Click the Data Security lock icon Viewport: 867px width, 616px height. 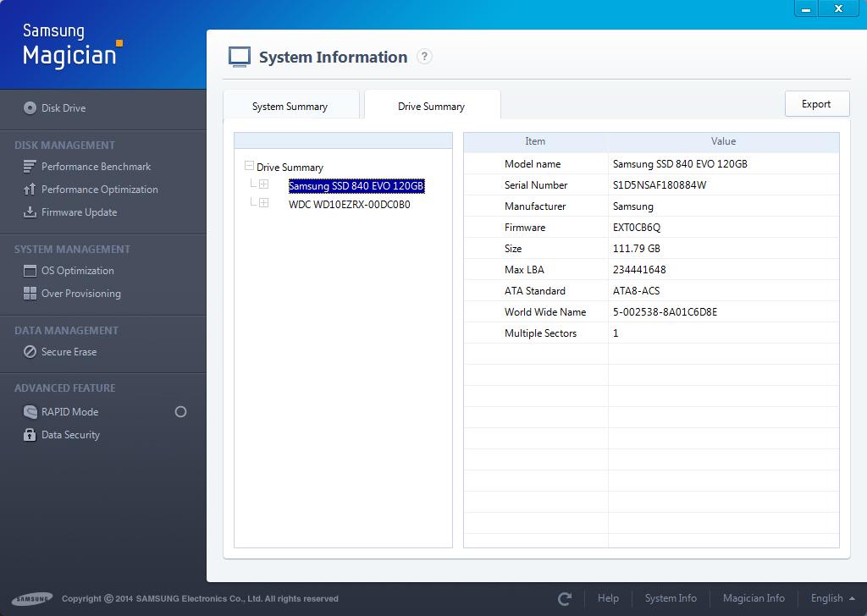(30, 435)
